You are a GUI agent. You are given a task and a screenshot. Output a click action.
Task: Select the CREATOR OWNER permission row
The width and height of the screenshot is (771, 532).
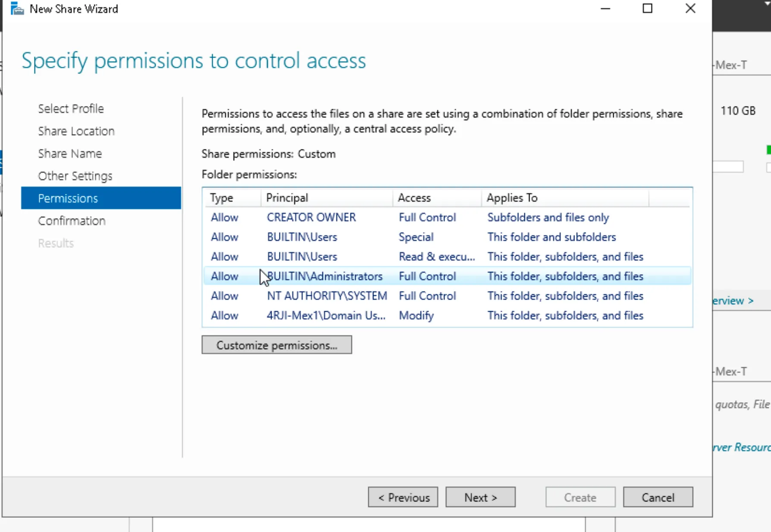[x=311, y=217]
